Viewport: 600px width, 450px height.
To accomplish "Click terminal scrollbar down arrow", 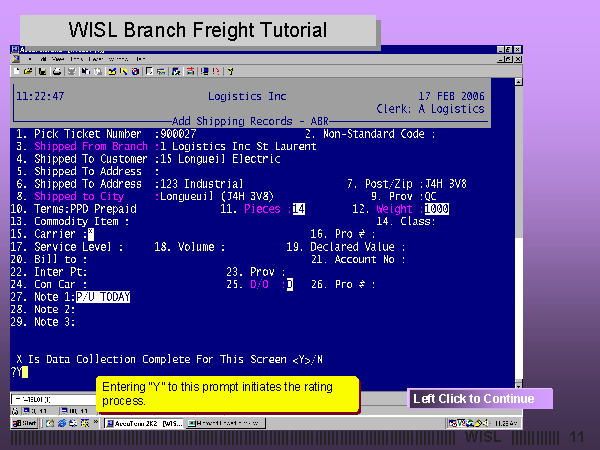I will coord(518,383).
